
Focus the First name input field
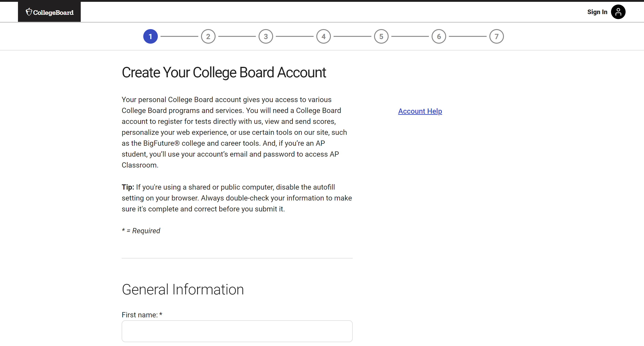tap(237, 331)
